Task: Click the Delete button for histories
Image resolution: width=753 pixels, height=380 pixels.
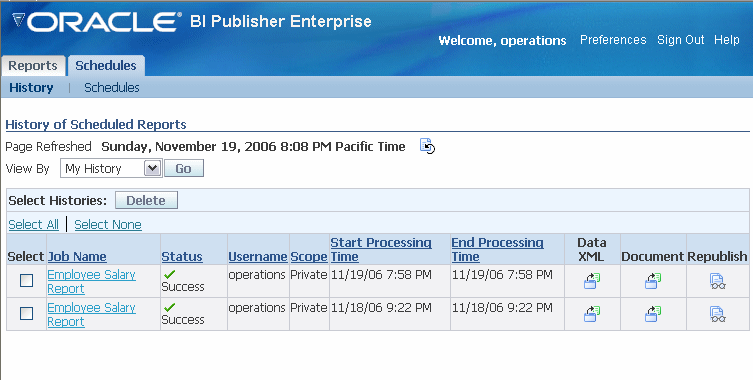Action: [x=146, y=200]
